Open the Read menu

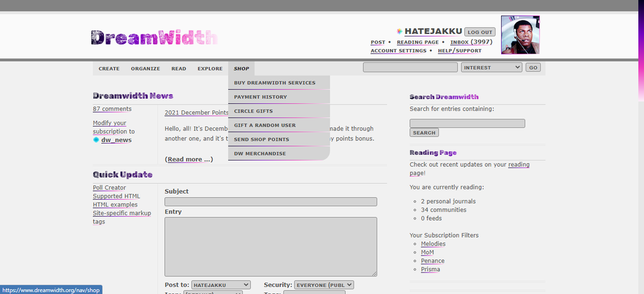[179, 69]
